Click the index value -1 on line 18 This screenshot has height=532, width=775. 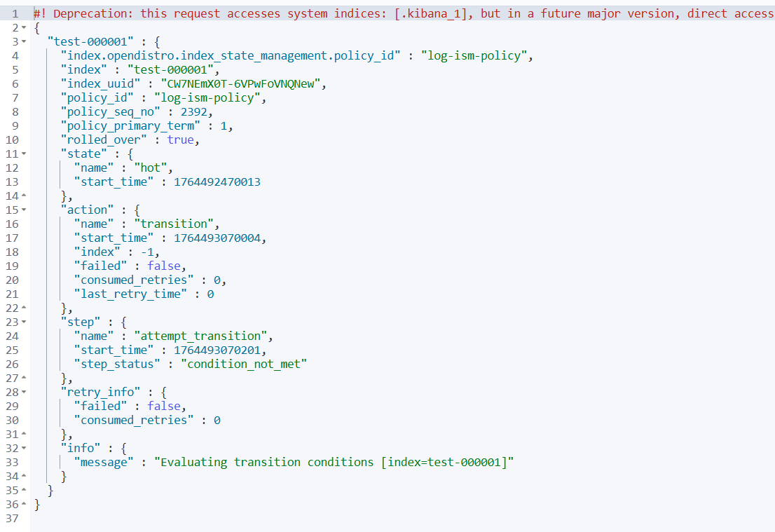147,252
